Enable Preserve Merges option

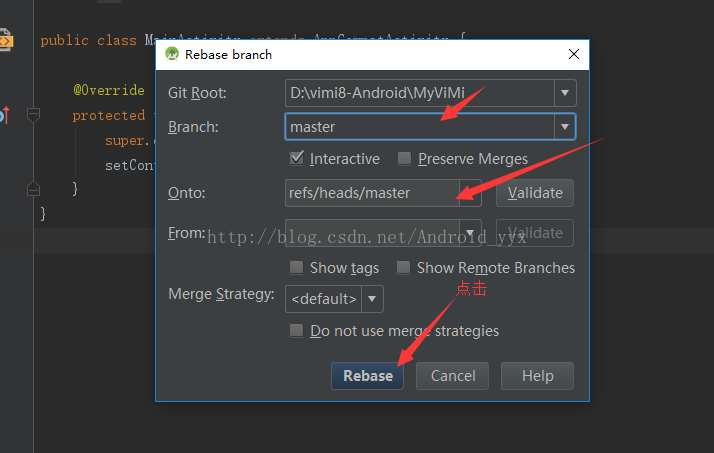click(x=404, y=158)
